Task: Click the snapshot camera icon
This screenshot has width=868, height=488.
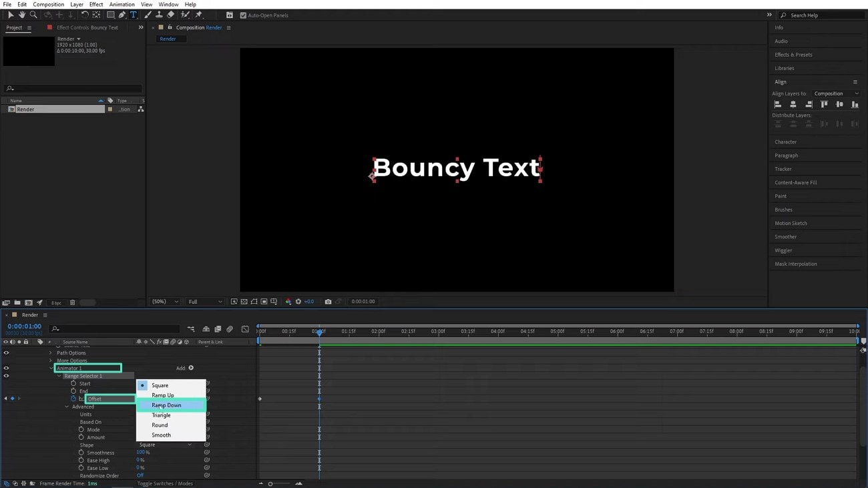Action: tap(328, 302)
